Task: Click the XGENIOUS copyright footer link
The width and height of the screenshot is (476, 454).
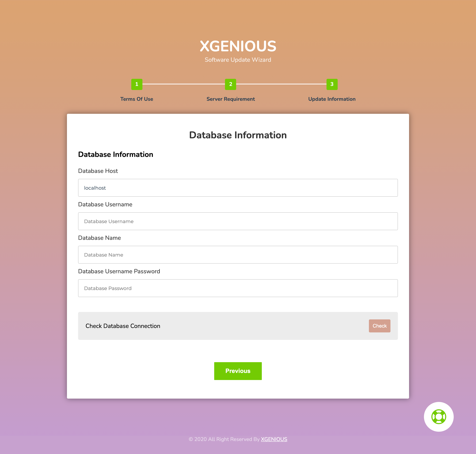Action: point(274,439)
